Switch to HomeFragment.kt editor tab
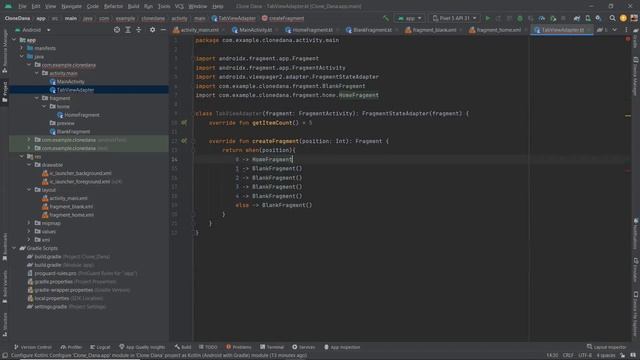The height and width of the screenshot is (360, 640). pyautogui.click(x=312, y=30)
